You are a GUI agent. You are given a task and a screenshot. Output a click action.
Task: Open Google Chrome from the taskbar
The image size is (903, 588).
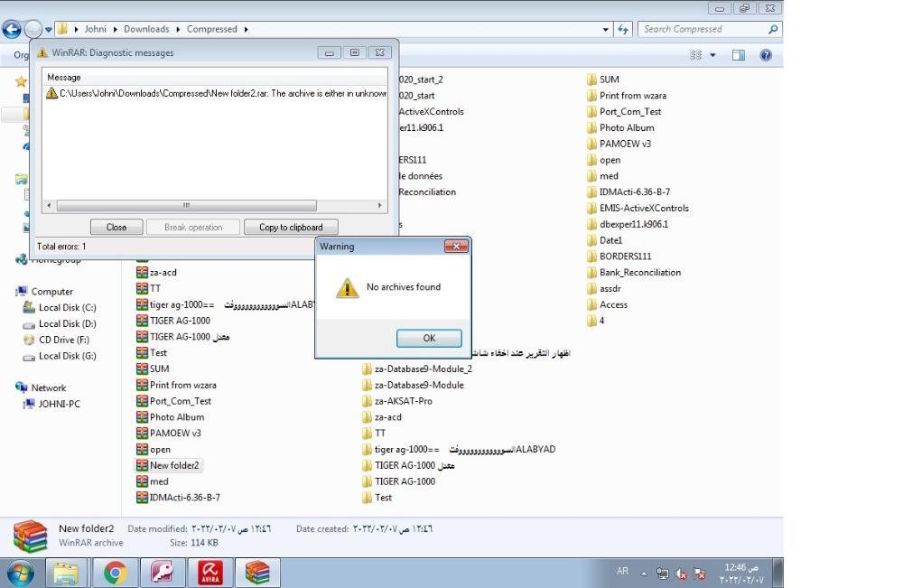coord(115,573)
